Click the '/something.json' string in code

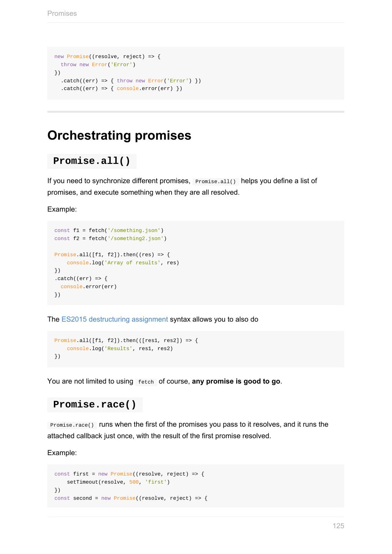coord(134,230)
